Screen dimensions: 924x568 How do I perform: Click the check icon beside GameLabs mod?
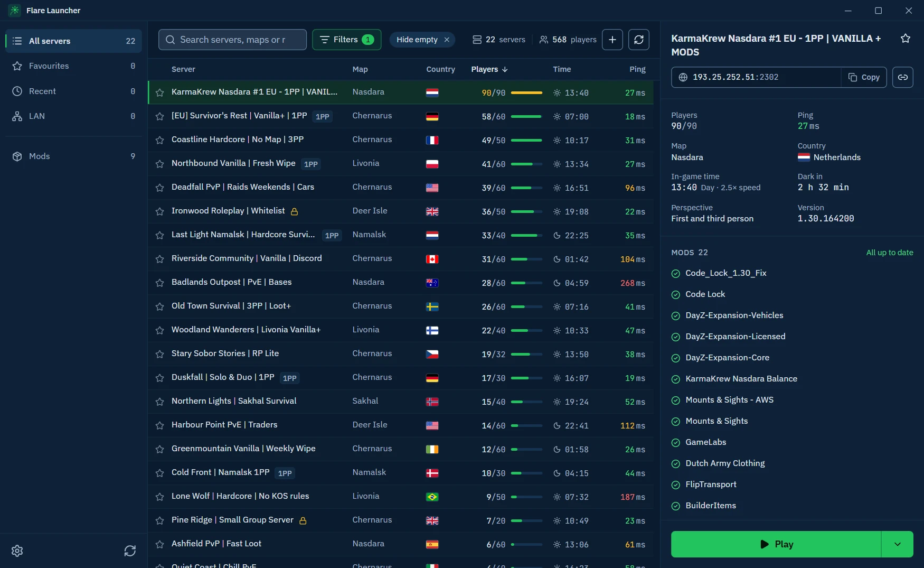pos(675,442)
